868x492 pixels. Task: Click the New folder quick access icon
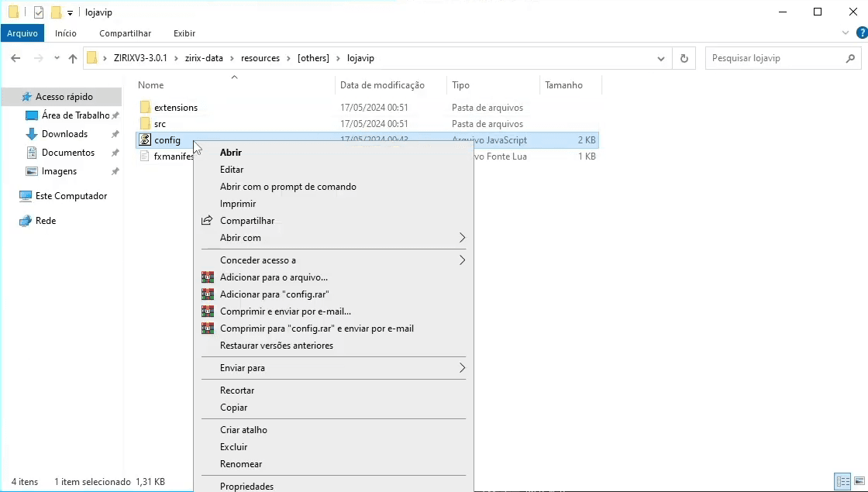55,12
